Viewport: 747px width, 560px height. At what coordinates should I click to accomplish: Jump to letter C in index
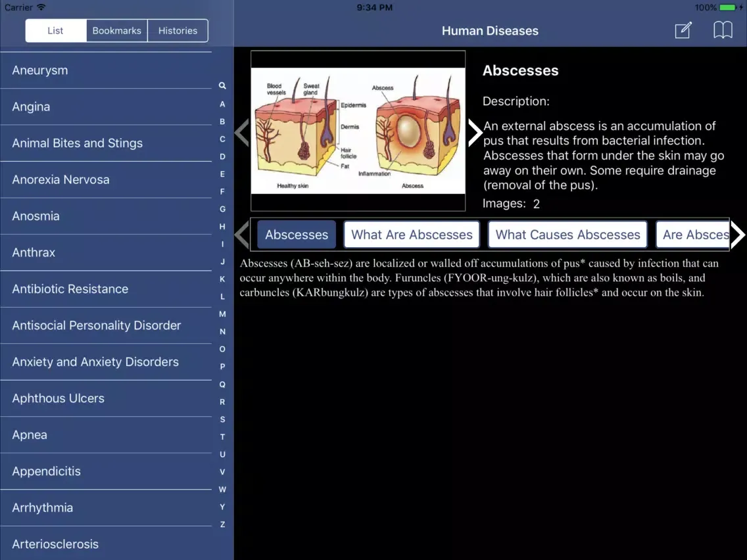point(222,139)
